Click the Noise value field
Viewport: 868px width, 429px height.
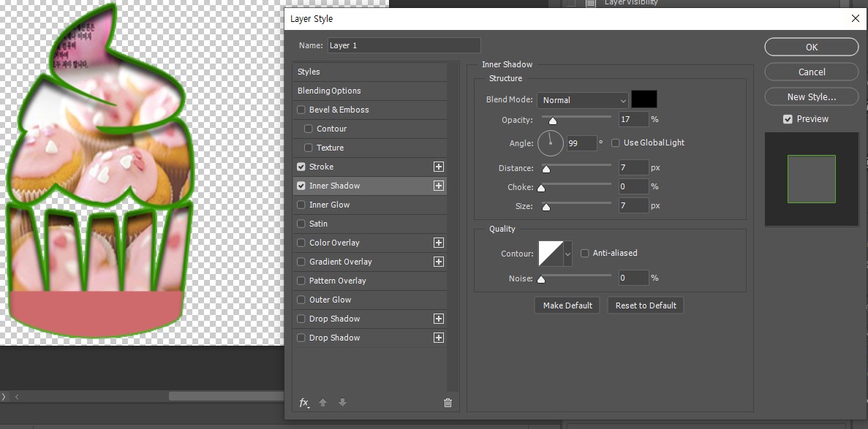(x=633, y=278)
